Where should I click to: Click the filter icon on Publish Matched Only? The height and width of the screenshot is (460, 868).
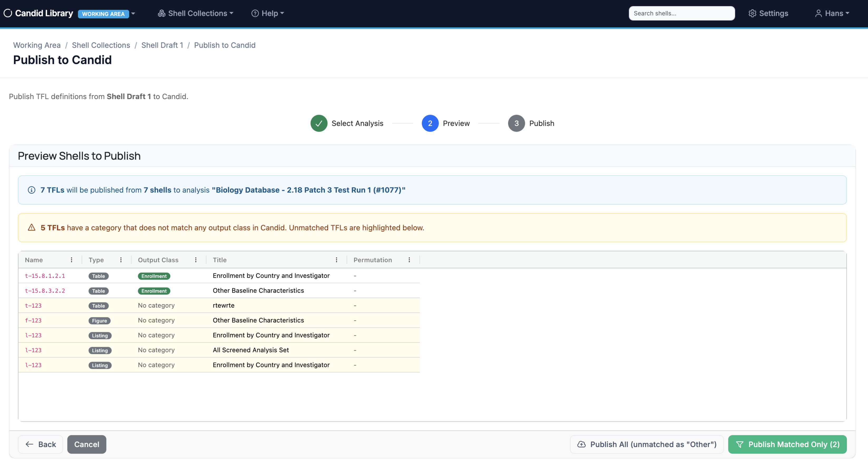point(740,444)
